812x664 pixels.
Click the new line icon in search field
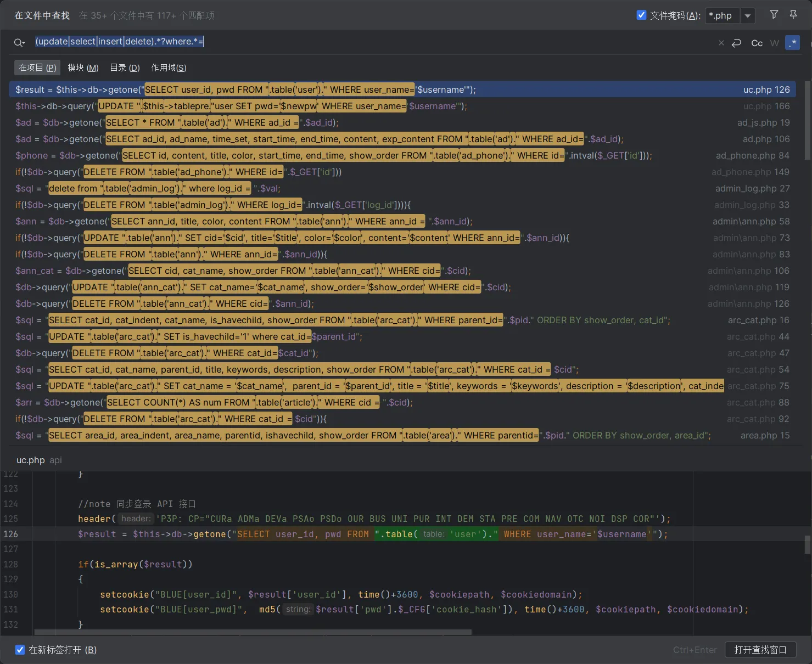coord(737,43)
